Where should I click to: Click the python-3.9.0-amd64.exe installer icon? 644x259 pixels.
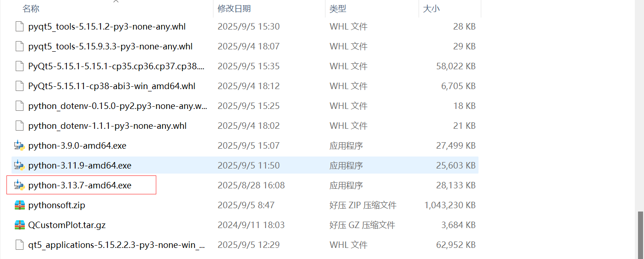pos(19,145)
